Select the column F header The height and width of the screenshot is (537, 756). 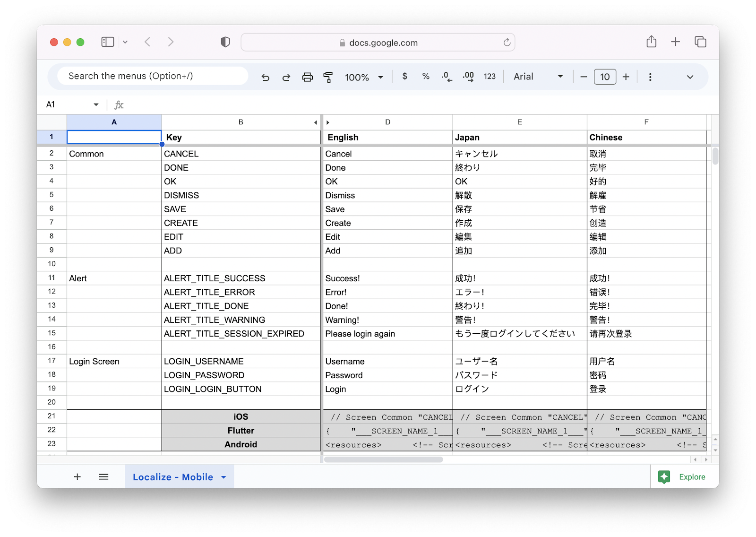pos(646,122)
